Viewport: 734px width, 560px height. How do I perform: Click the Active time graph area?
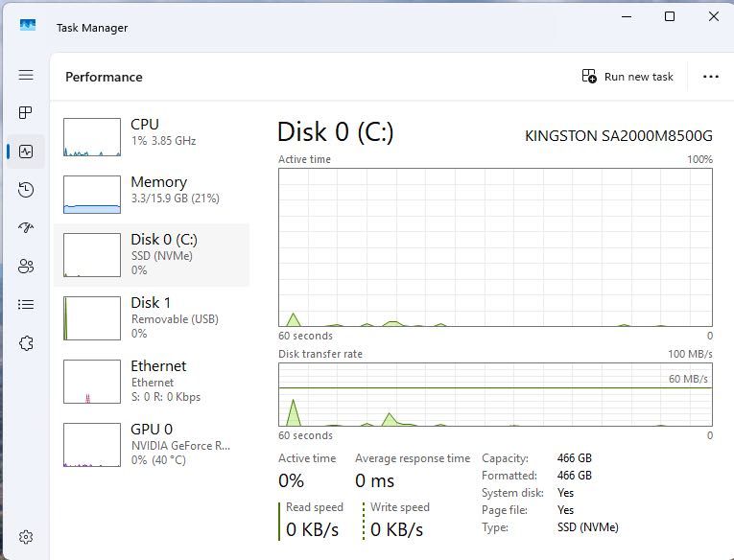click(x=495, y=247)
